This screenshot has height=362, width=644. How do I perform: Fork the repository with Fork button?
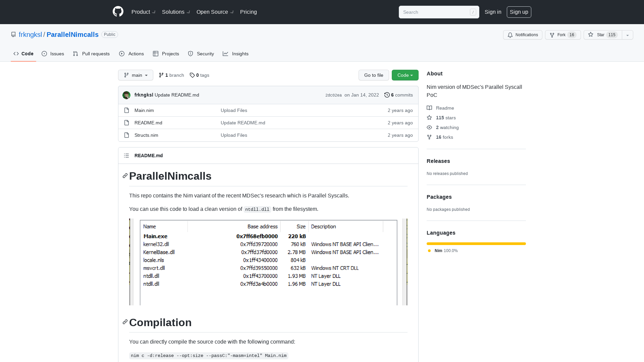(563, 35)
